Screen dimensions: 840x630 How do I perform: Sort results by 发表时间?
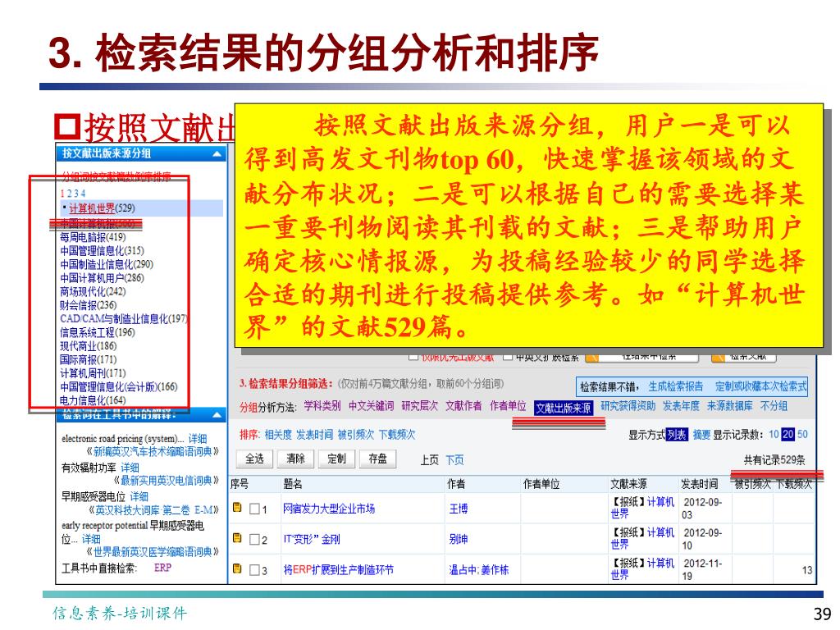coord(314,435)
